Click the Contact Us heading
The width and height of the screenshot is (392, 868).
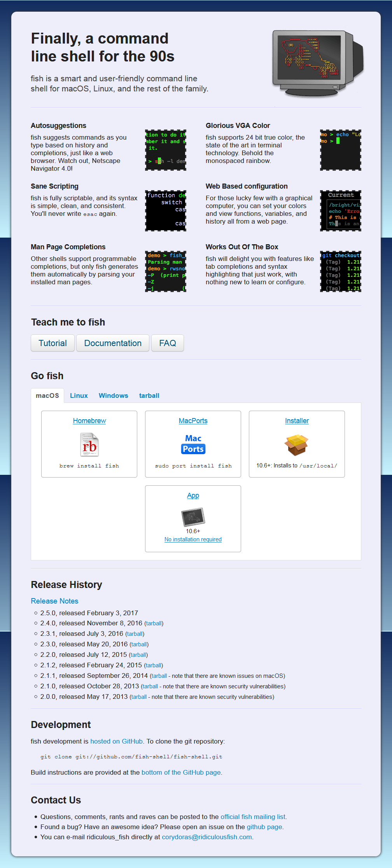point(56,800)
